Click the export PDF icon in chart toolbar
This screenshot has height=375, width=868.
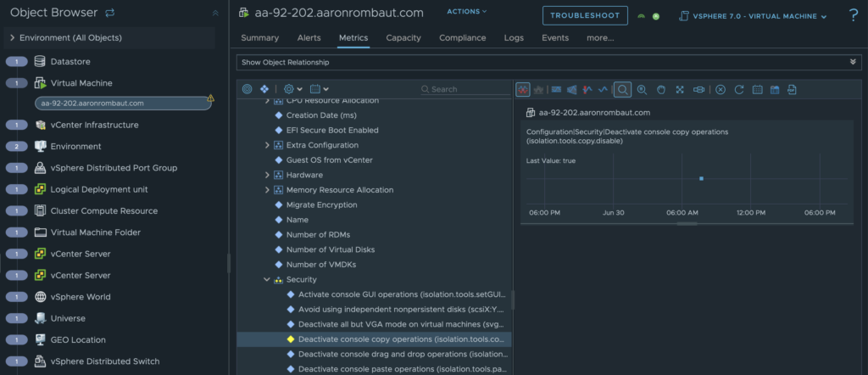tap(792, 89)
